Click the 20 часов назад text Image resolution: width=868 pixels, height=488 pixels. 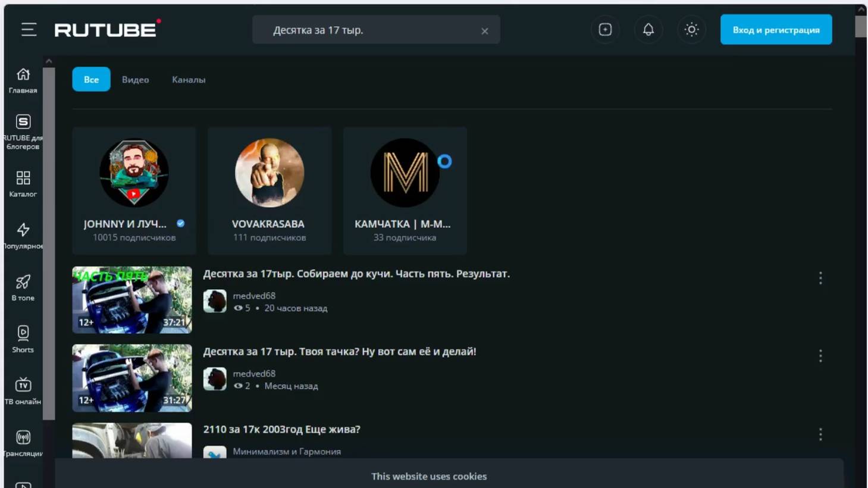[296, 308]
